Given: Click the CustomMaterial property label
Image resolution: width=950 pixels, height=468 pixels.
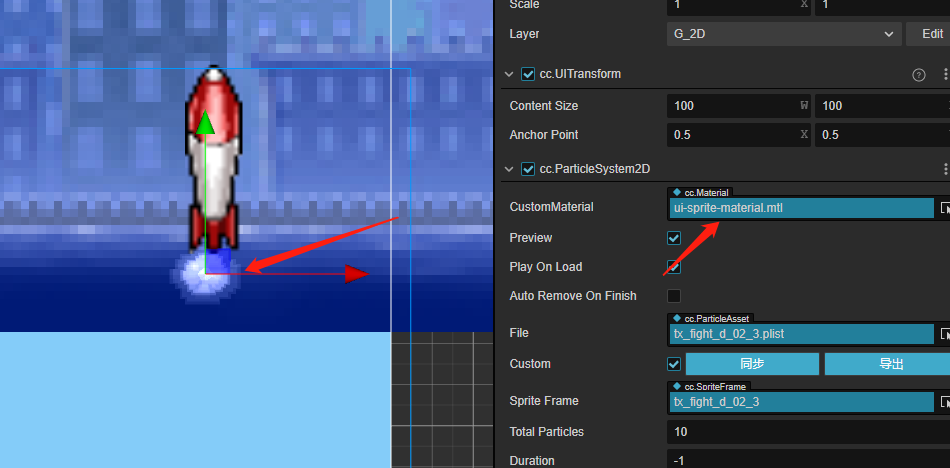Looking at the screenshot, I should 551,207.
